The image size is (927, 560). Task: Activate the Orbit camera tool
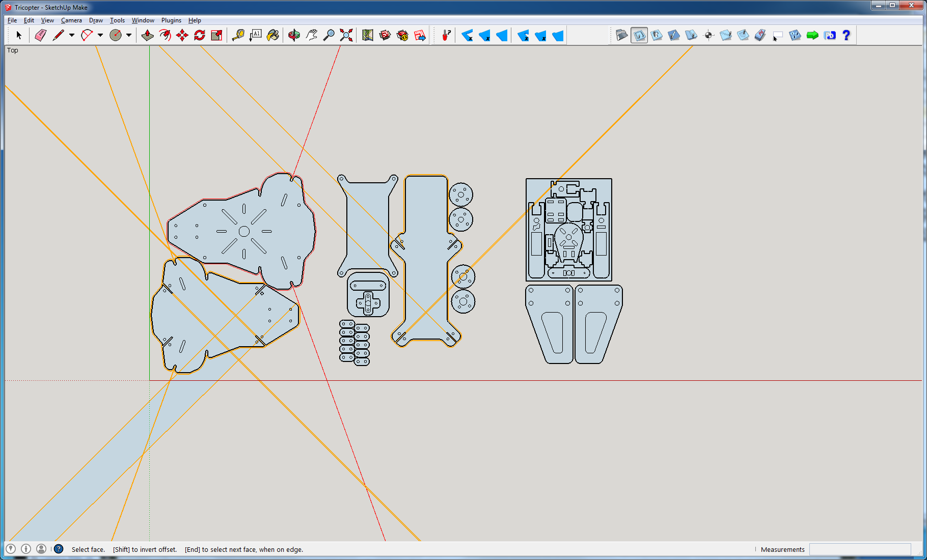click(294, 35)
